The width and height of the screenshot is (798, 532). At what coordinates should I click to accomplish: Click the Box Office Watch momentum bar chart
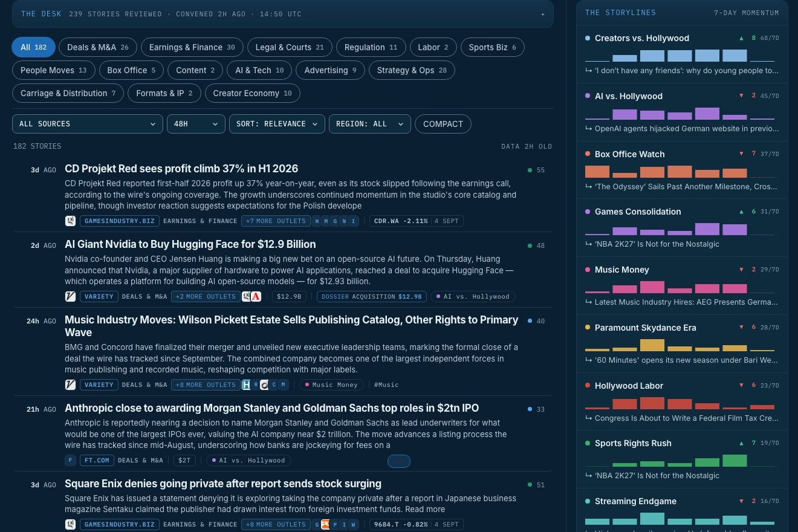(680, 172)
